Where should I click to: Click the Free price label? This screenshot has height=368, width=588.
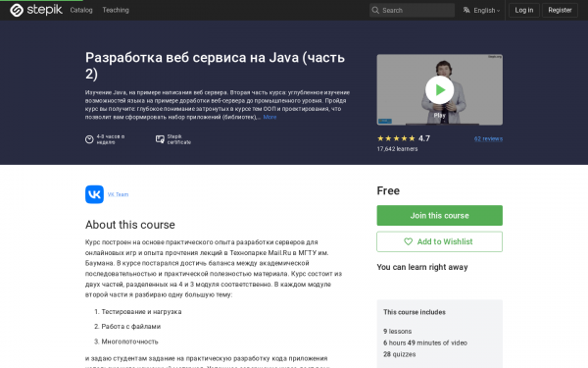[388, 190]
